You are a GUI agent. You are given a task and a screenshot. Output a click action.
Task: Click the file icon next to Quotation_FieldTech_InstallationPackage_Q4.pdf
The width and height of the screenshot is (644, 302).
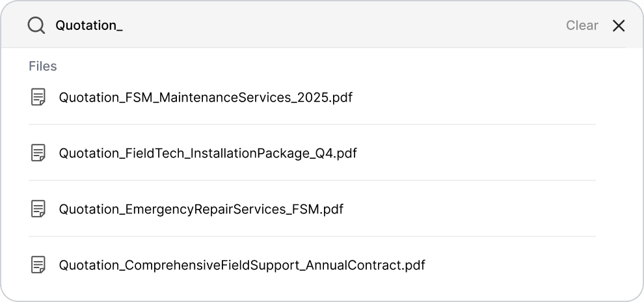pyautogui.click(x=39, y=153)
